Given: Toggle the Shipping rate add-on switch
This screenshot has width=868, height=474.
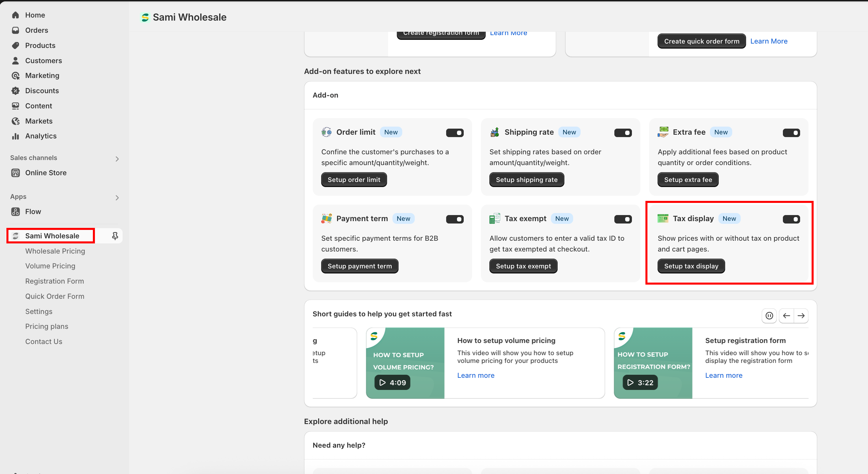Looking at the screenshot, I should 623,133.
